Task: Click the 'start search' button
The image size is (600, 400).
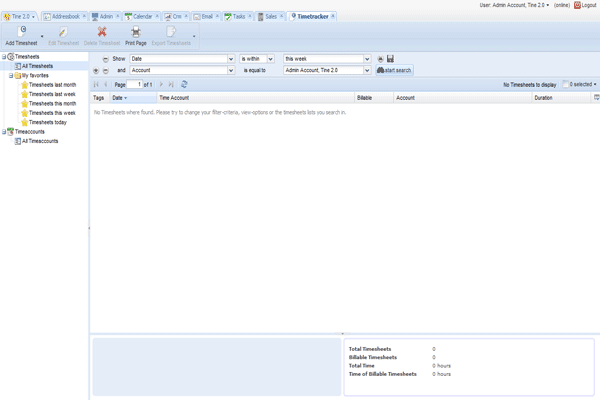Action: click(x=394, y=71)
